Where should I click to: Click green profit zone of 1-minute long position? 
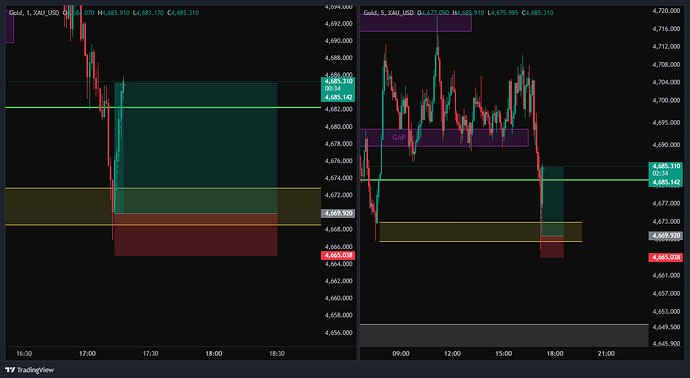[196, 148]
